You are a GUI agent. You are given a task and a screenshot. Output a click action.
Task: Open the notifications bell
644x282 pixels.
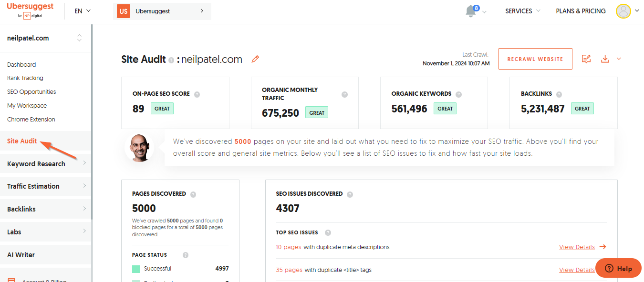click(x=471, y=10)
